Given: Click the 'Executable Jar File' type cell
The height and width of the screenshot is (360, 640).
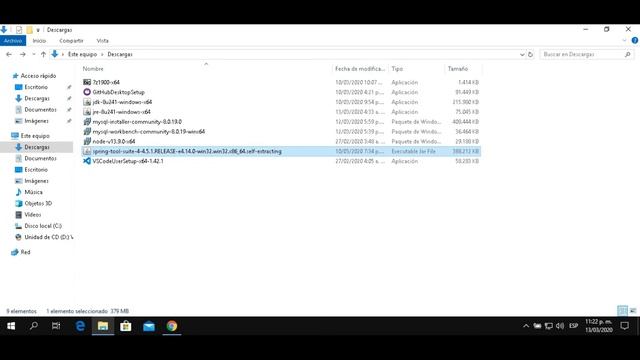Looking at the screenshot, I should tap(413, 151).
